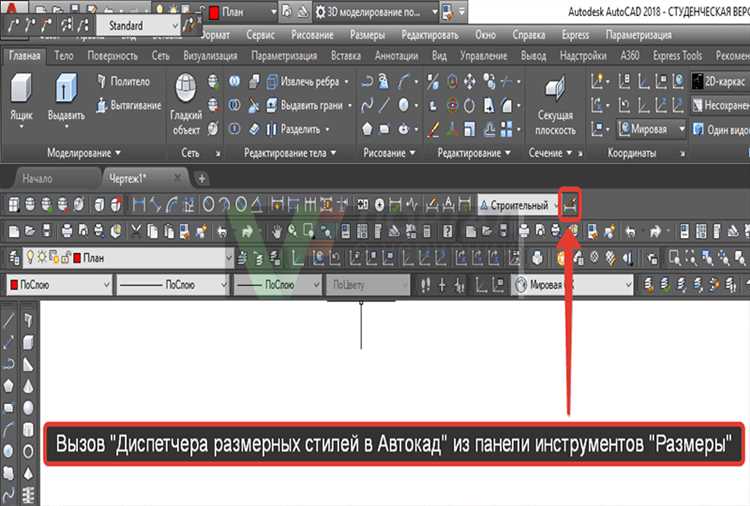Open the Сервис menu
Image resolution: width=750 pixels, height=506 pixels.
pos(260,35)
